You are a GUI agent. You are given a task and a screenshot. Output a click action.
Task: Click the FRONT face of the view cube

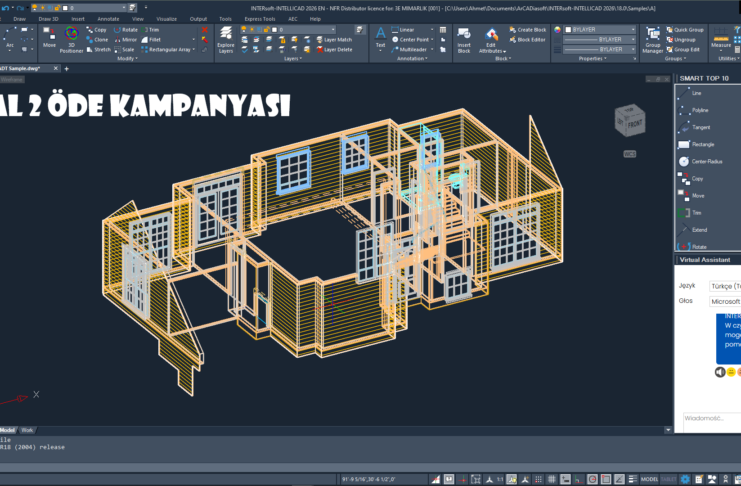click(x=633, y=125)
